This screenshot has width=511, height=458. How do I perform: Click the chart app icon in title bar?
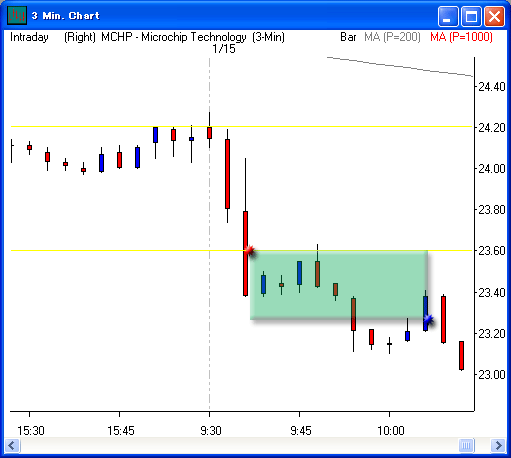[17, 16]
